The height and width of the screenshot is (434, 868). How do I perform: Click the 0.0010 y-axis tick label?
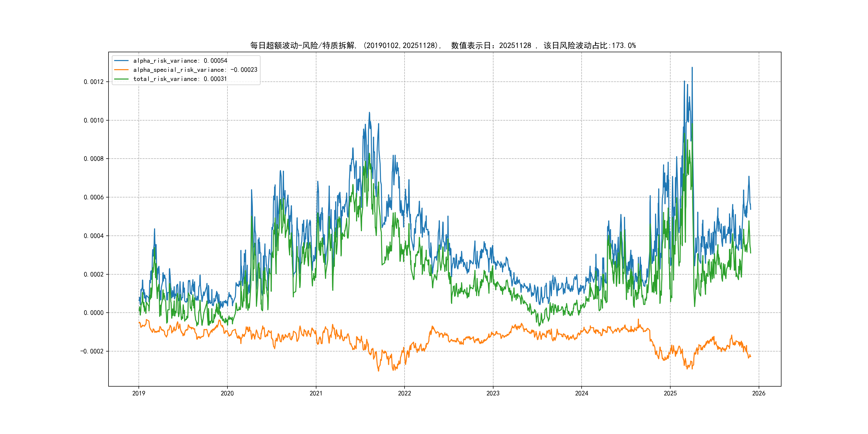[x=94, y=120]
